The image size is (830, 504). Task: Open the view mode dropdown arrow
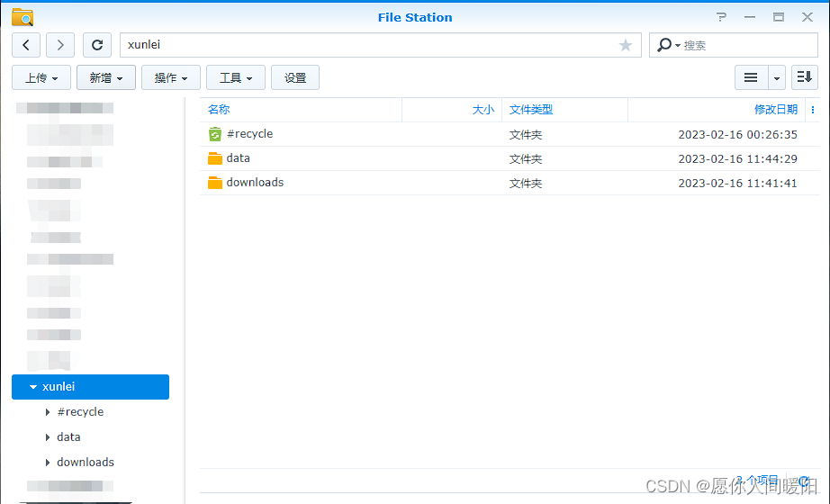point(777,77)
